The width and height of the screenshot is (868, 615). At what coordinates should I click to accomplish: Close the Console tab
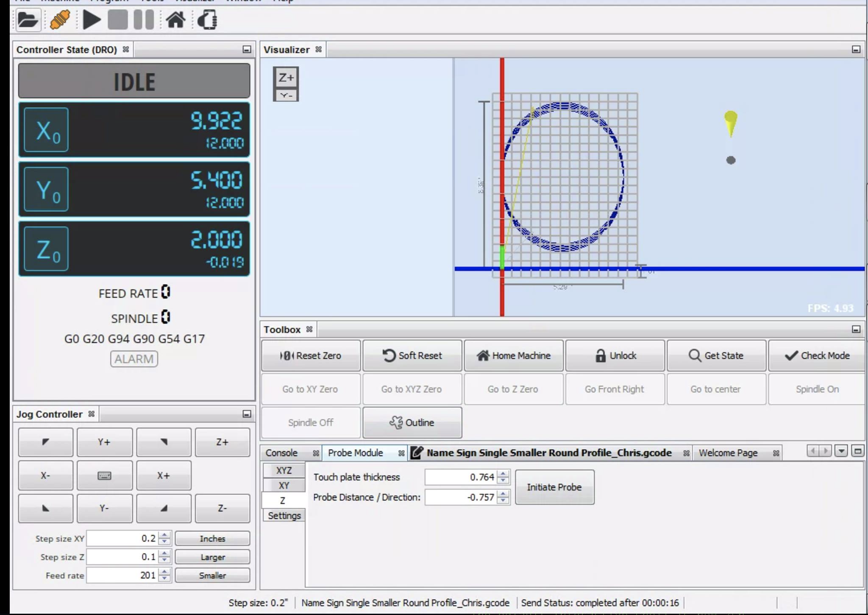316,453
